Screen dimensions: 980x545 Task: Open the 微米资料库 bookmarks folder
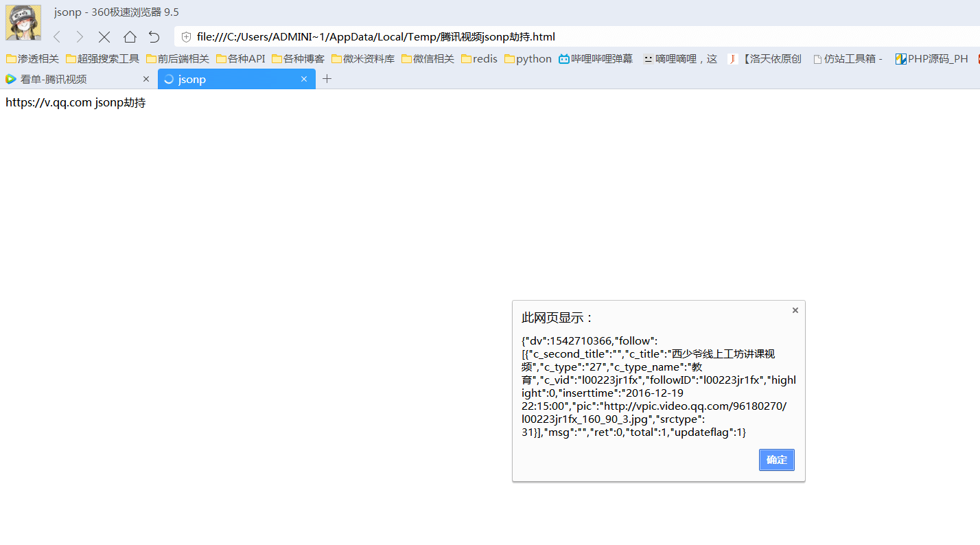(363, 59)
